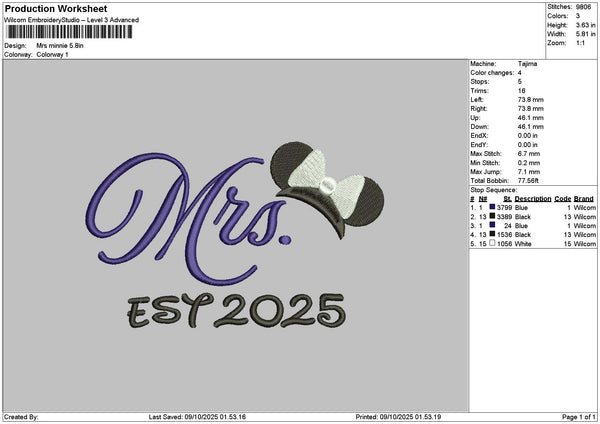This screenshot has height=424, width=600.
Task: Click the 'Page 1 of 1' indicator
Action: coord(579,417)
